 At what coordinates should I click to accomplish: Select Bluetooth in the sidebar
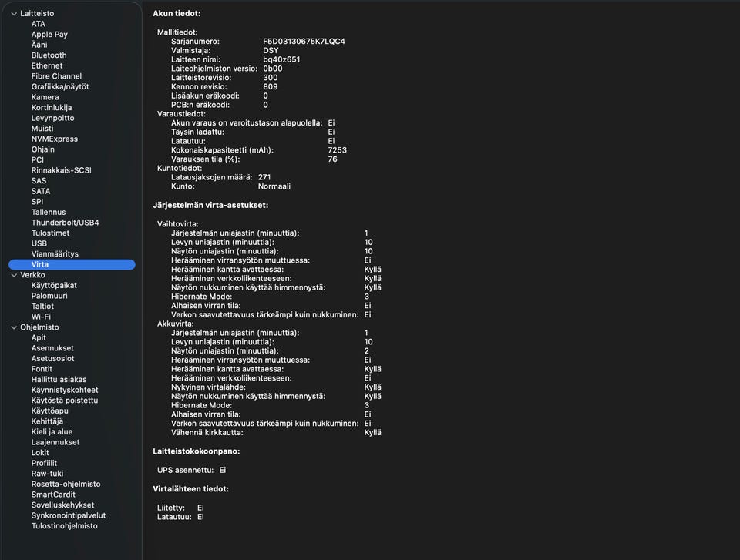point(49,55)
